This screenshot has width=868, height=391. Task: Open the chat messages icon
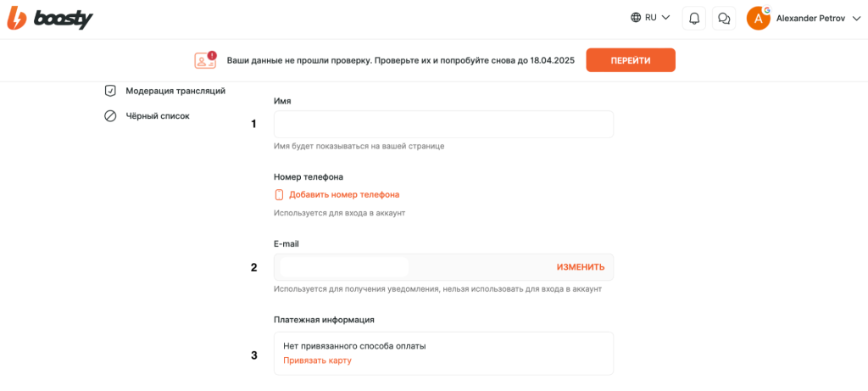[x=724, y=18]
